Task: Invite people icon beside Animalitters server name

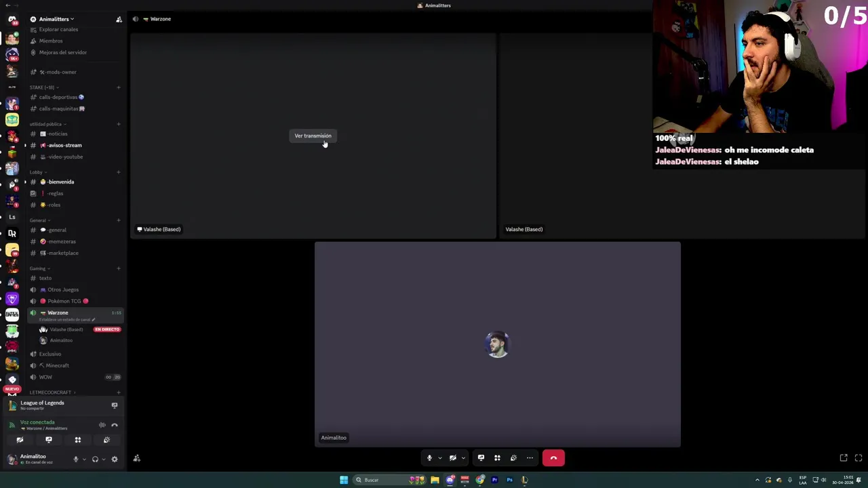Action: click(119, 19)
